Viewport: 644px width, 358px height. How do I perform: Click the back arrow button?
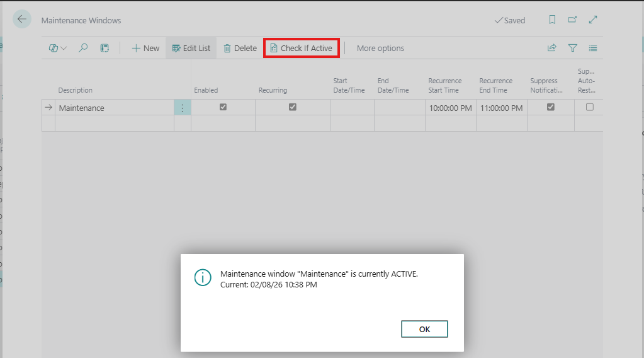(22, 20)
